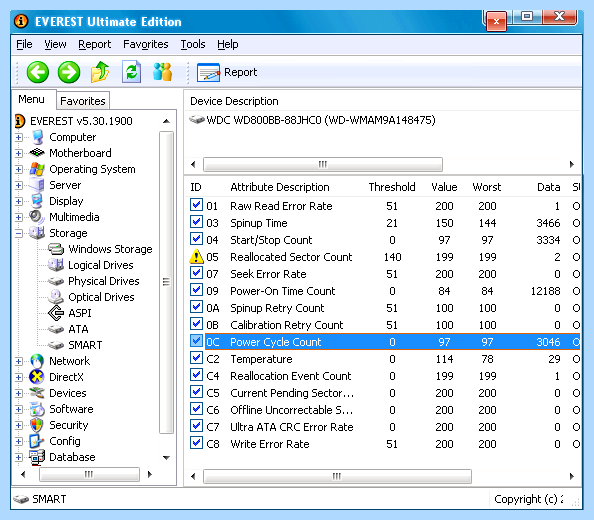Click the Database icon in the tree
Screen dimensions: 594x520
tap(37, 457)
